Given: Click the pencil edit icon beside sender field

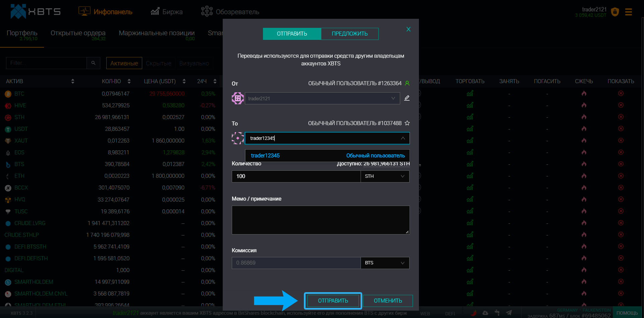Looking at the screenshot, I should 407,98.
